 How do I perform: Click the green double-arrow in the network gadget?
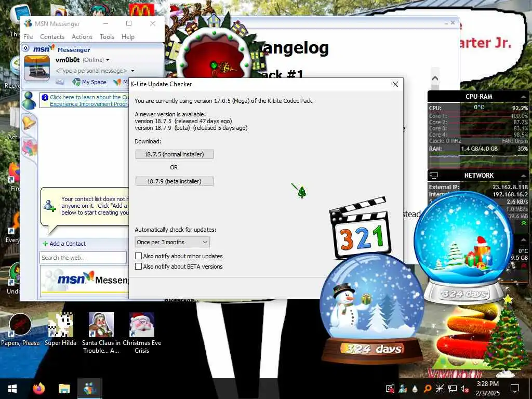(x=524, y=223)
